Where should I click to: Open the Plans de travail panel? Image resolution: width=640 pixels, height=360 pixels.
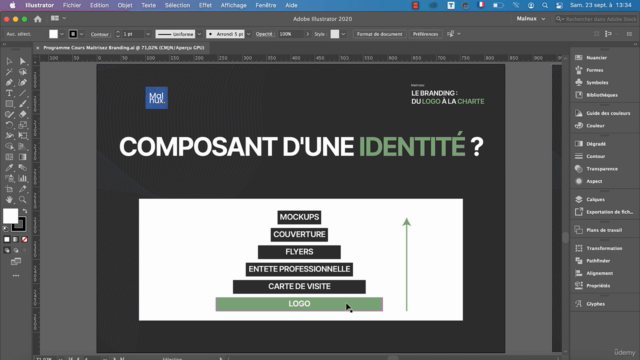pyautogui.click(x=604, y=230)
